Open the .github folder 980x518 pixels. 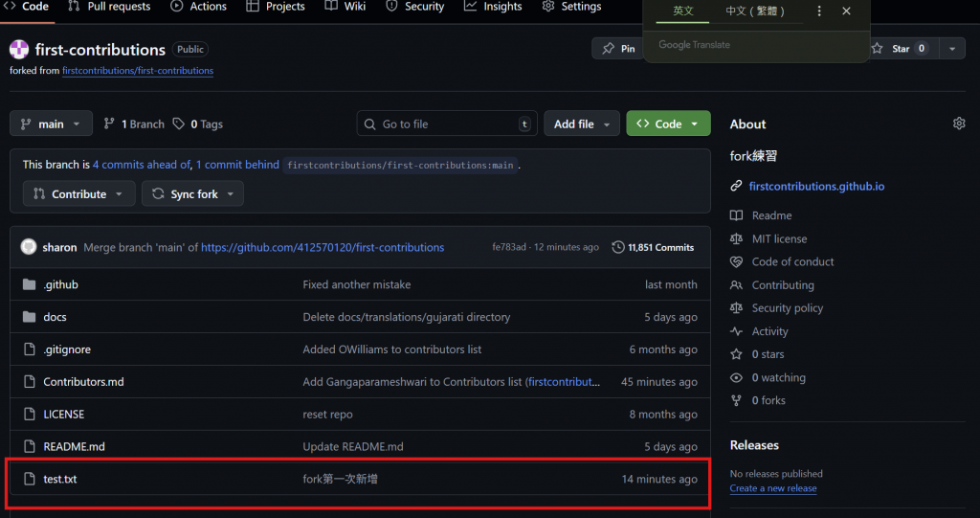(x=60, y=284)
